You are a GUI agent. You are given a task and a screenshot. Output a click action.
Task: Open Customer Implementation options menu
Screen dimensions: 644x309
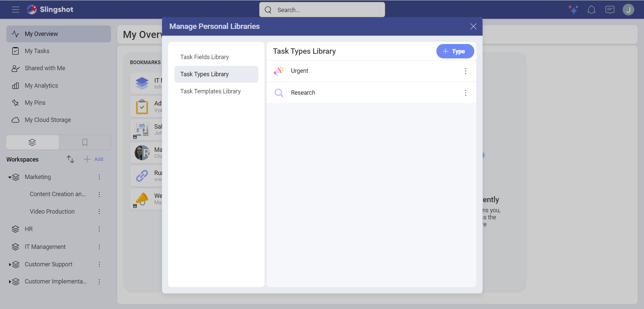(x=99, y=281)
